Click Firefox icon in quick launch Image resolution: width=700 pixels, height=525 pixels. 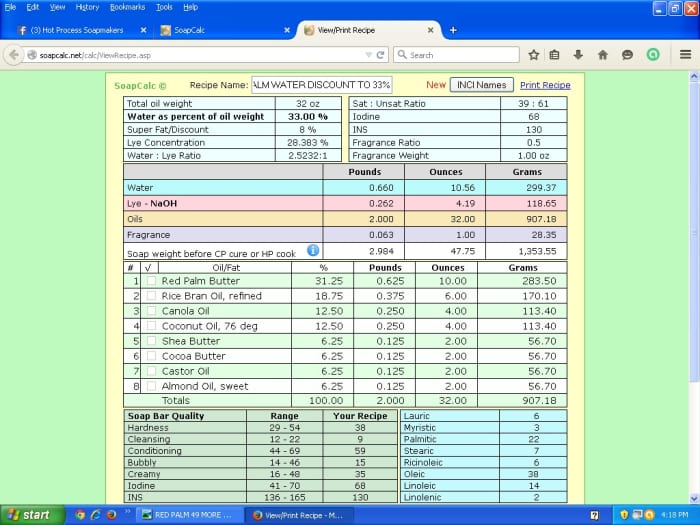tap(111, 515)
